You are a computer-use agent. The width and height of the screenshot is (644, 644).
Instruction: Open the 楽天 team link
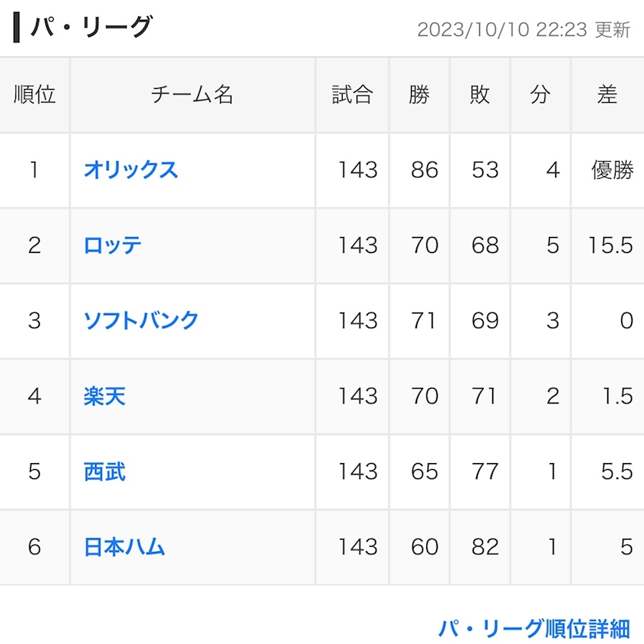pyautogui.click(x=104, y=396)
